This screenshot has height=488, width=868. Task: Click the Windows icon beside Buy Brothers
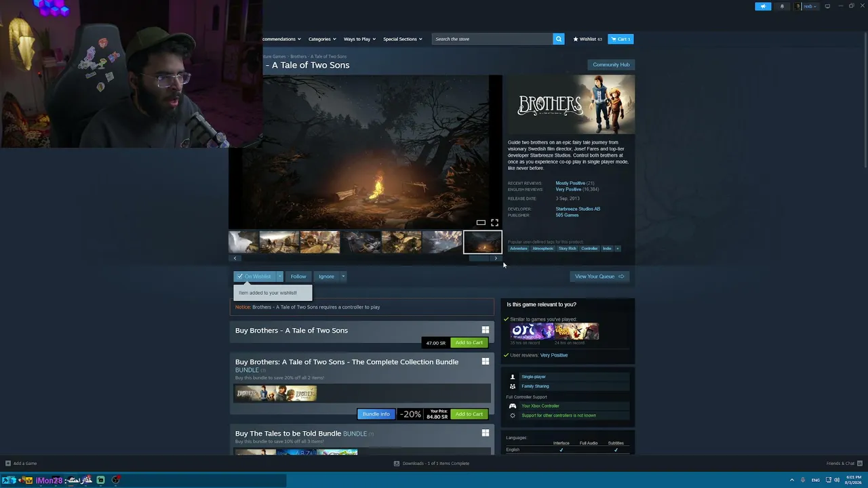[486, 330]
